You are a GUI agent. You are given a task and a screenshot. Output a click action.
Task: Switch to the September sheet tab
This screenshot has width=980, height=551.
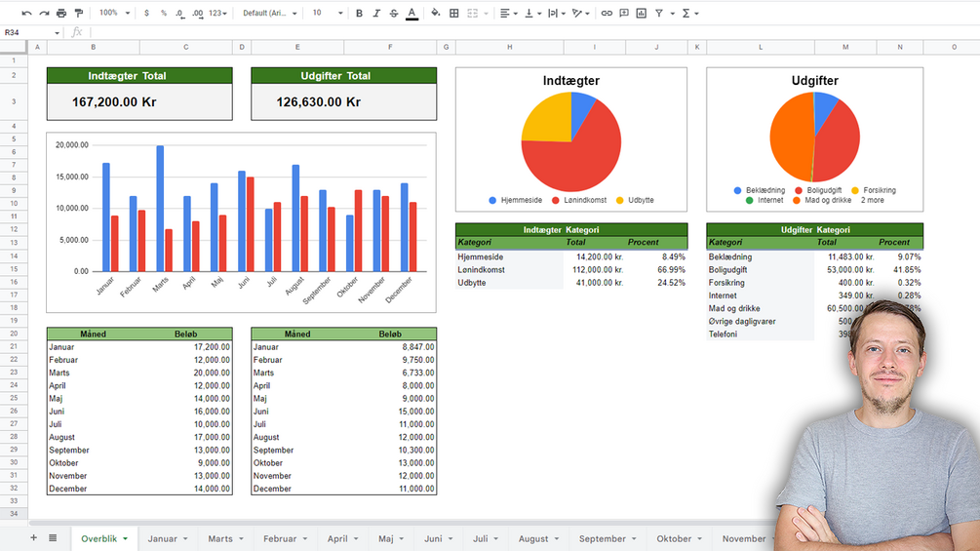[602, 538]
